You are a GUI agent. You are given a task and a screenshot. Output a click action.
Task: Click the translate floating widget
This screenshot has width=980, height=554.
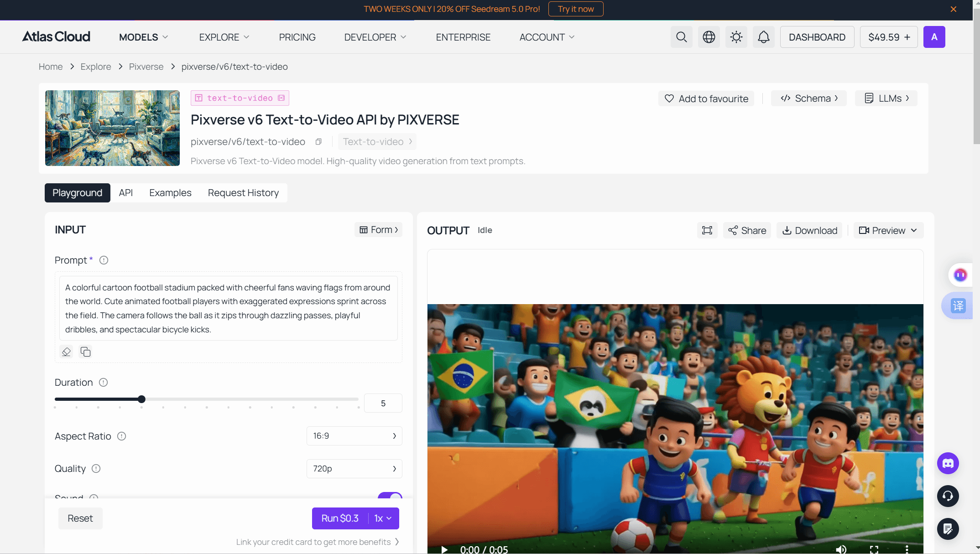958,305
